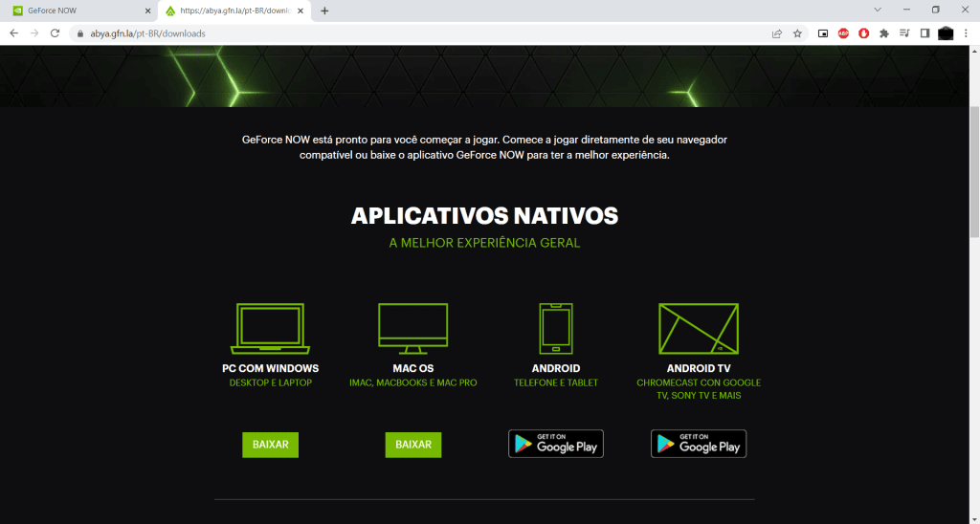Select the abya.gfn.la downloads tab
The image size is (980, 524).
click(x=234, y=11)
